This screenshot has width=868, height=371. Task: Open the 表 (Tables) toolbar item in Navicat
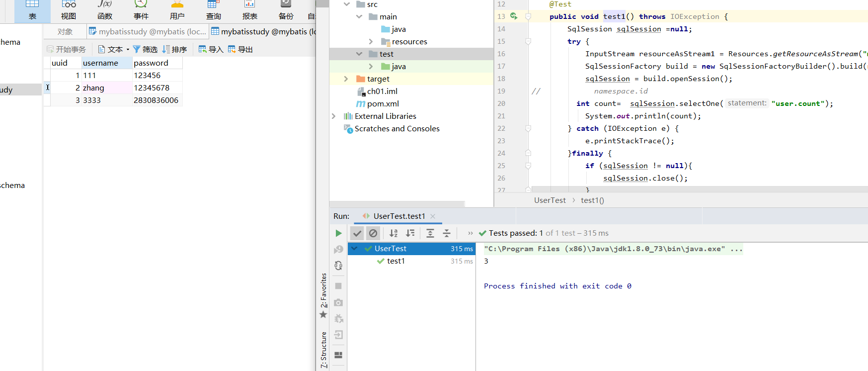click(x=32, y=11)
